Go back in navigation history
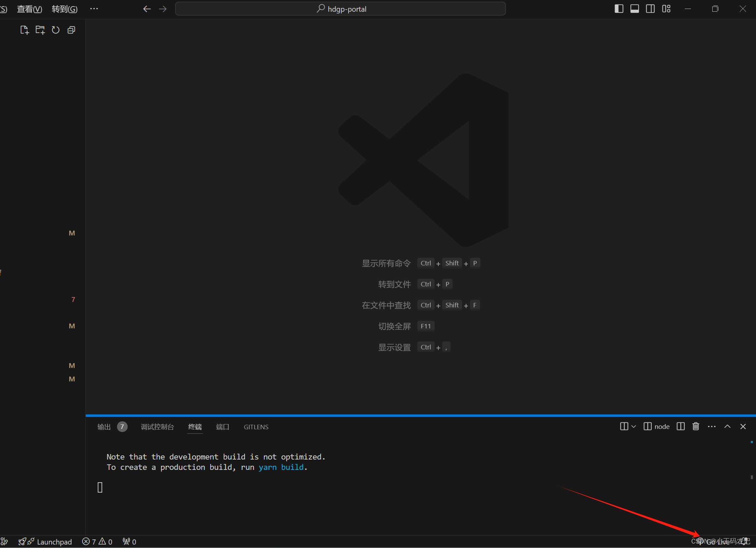 point(147,9)
